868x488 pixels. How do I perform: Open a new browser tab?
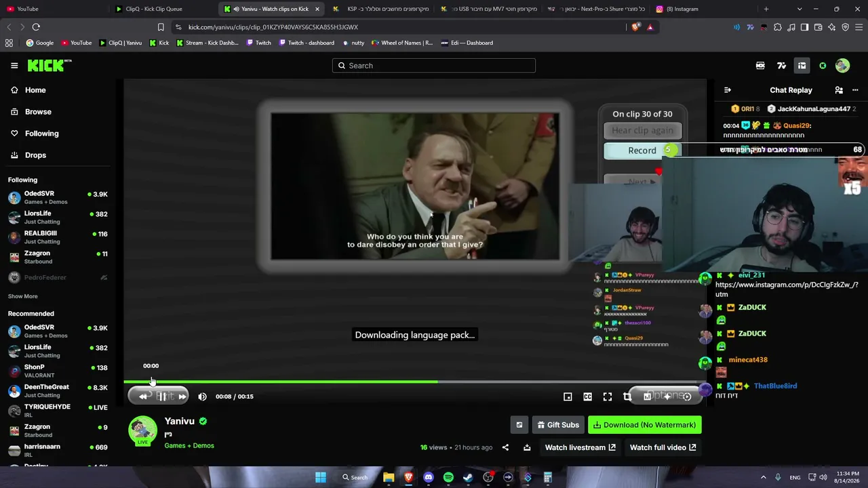pyautogui.click(x=766, y=9)
